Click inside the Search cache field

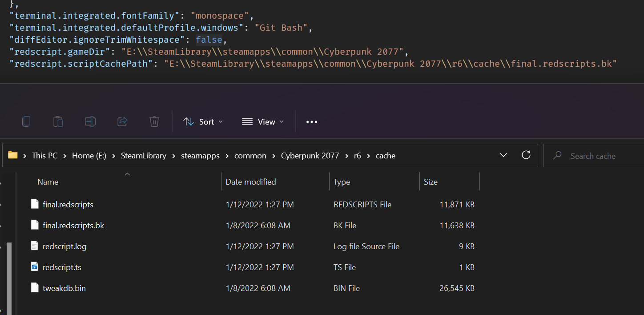point(593,155)
